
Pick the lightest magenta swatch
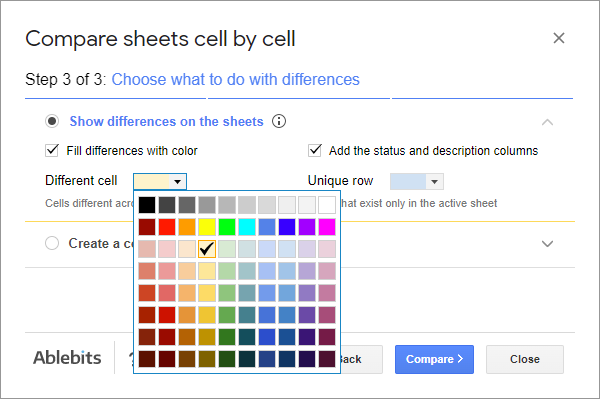point(327,249)
